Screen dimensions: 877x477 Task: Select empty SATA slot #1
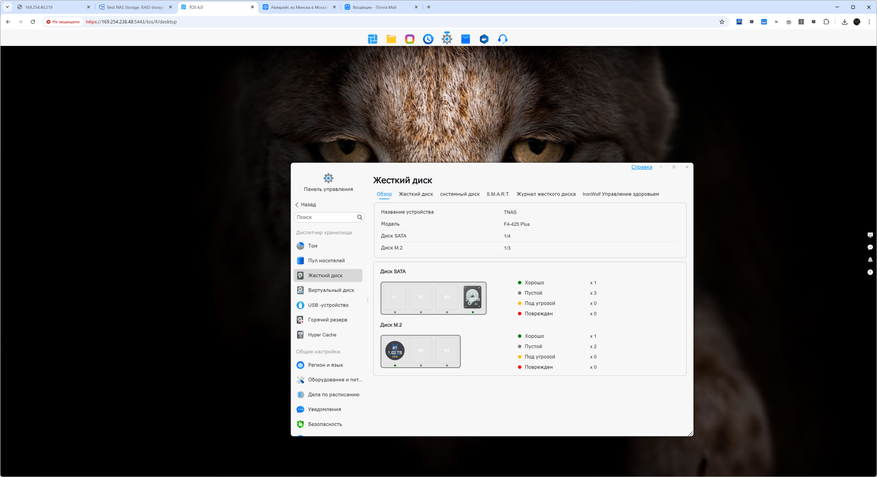coord(394,297)
